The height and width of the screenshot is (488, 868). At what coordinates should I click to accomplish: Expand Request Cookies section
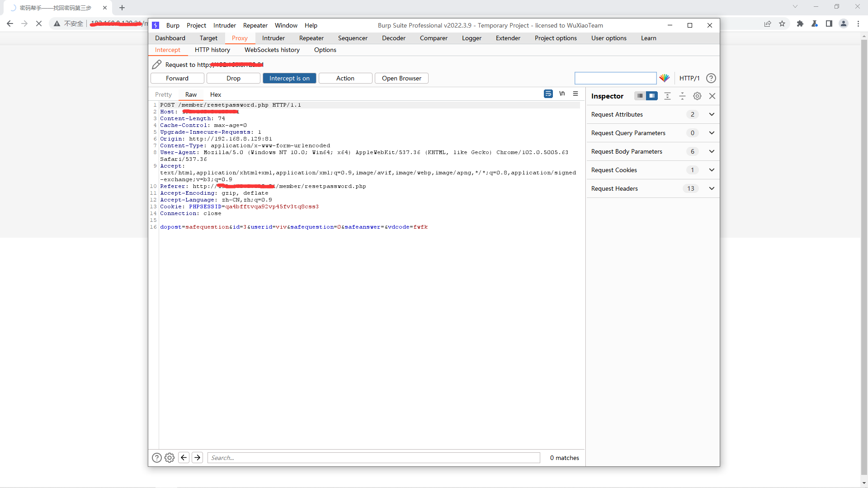pyautogui.click(x=712, y=170)
